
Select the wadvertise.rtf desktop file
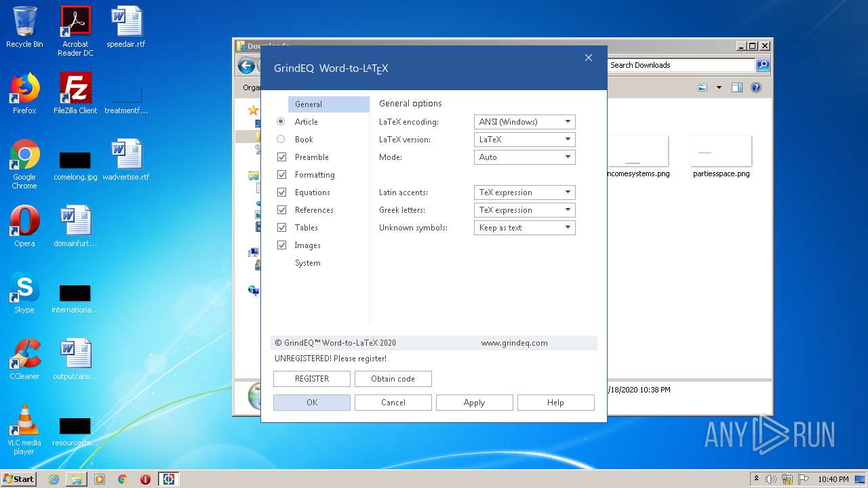point(126,160)
